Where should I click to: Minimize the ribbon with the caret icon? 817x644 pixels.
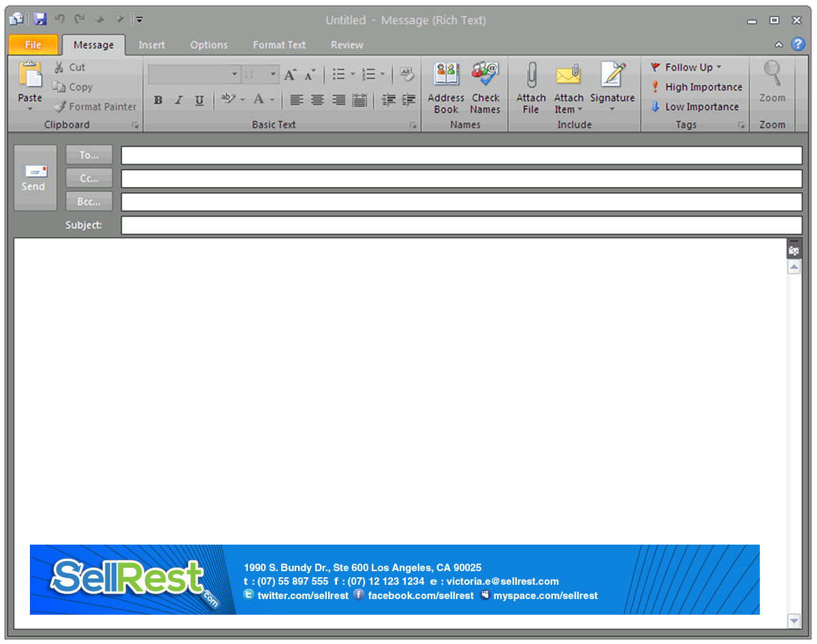coord(779,45)
